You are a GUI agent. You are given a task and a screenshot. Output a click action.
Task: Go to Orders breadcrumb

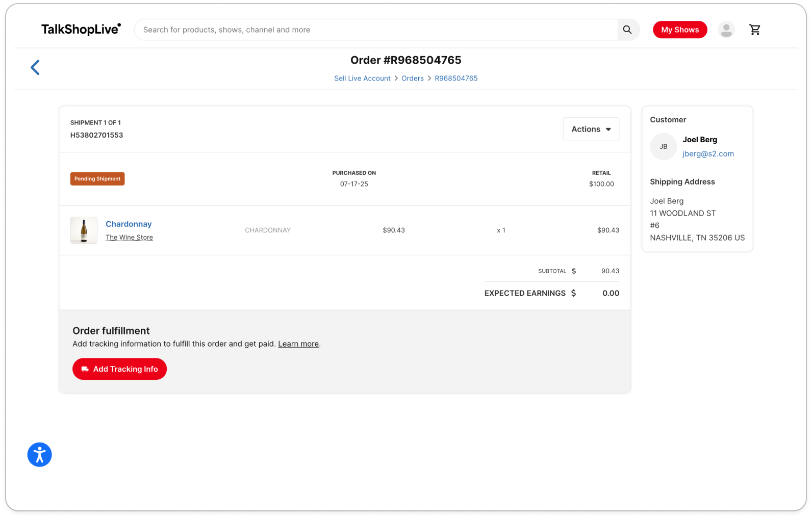(413, 79)
